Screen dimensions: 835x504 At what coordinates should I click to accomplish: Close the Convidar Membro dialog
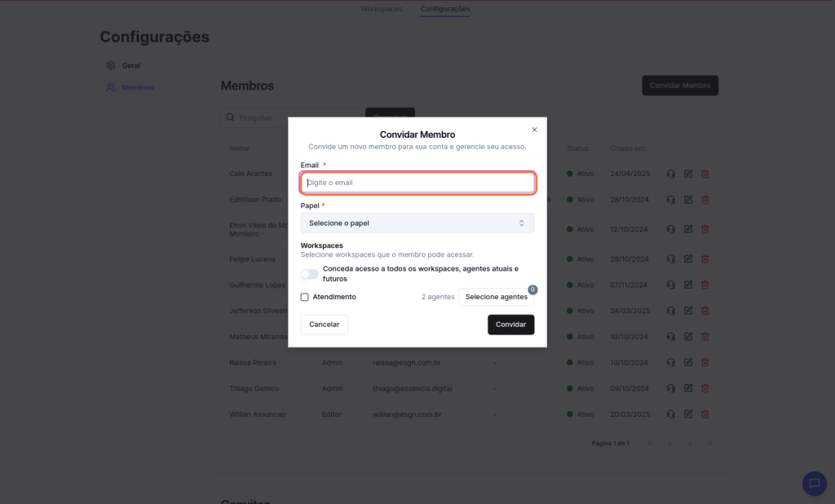535,130
